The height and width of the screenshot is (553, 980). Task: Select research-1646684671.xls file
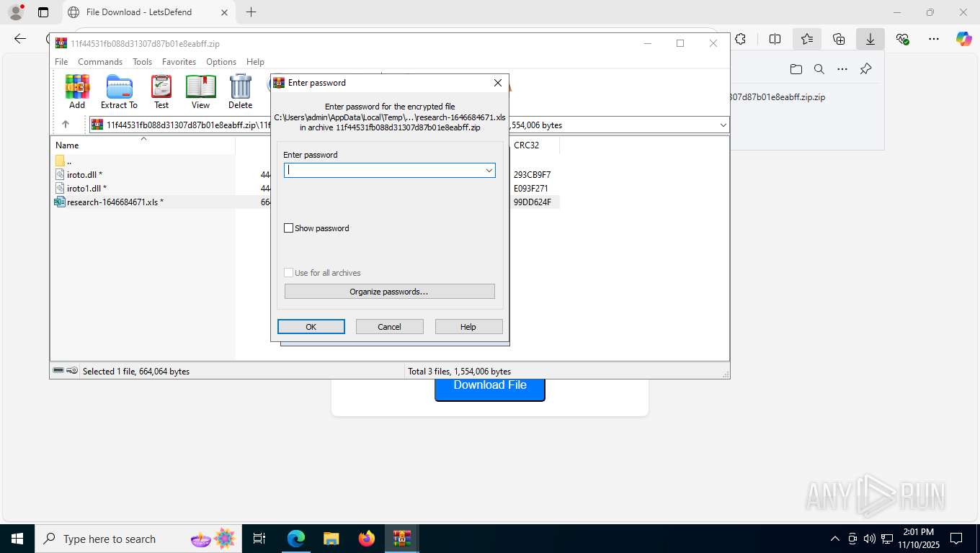tap(110, 202)
